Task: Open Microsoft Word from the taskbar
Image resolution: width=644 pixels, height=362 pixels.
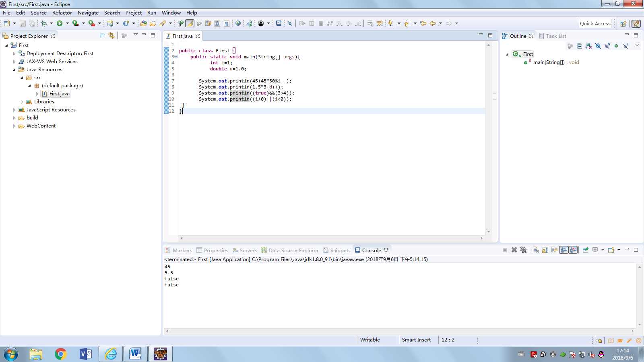Action: pos(135,354)
